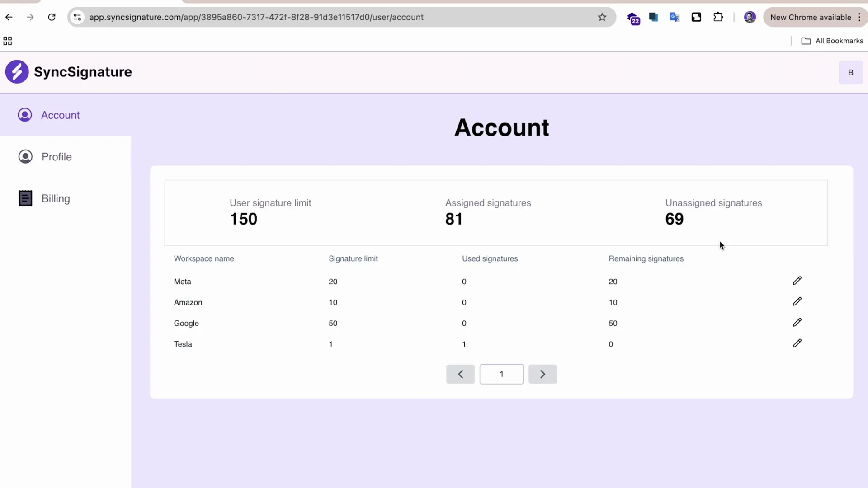
Task: Click the edit icon for Google workspace
Action: (x=797, y=322)
